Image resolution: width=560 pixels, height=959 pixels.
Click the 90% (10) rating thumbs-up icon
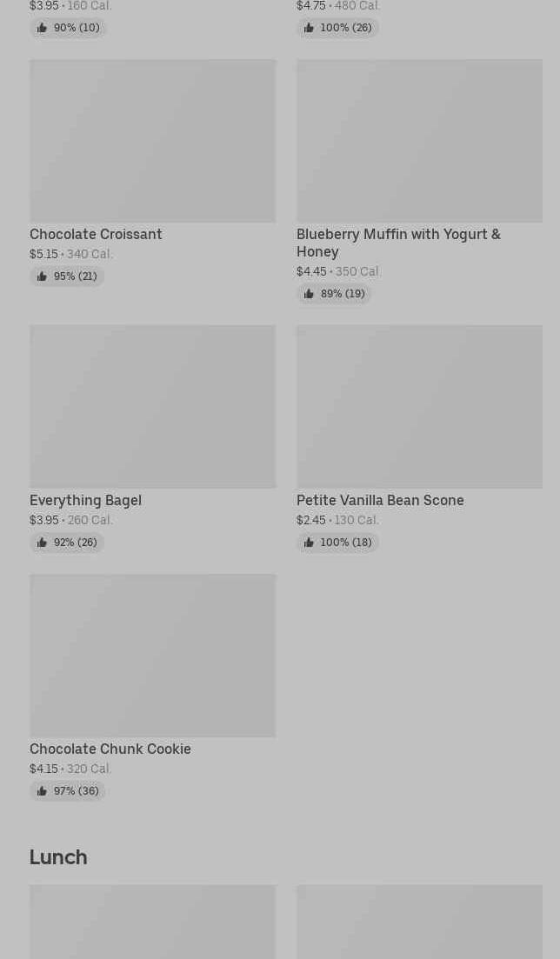pos(42,28)
